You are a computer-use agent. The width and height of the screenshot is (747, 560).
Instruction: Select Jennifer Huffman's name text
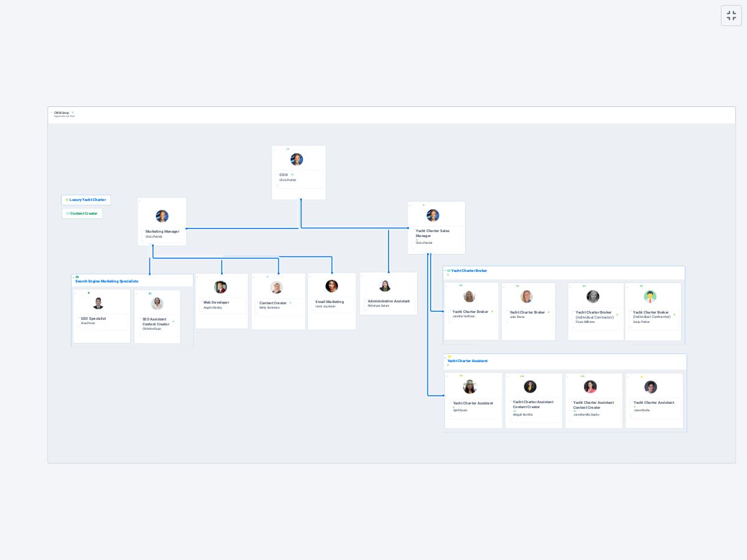coord(464,316)
